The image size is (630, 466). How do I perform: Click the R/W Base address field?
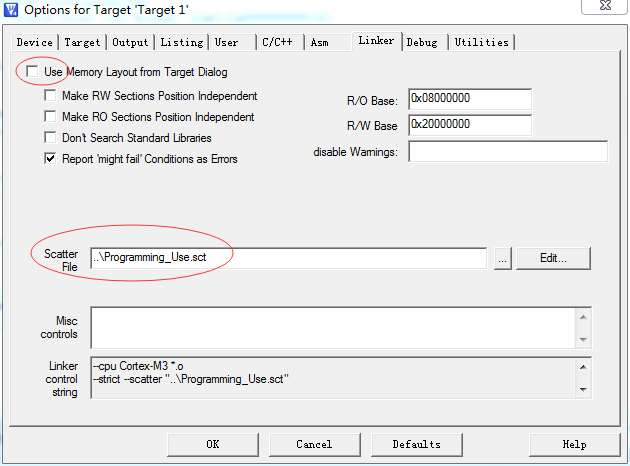(x=470, y=125)
